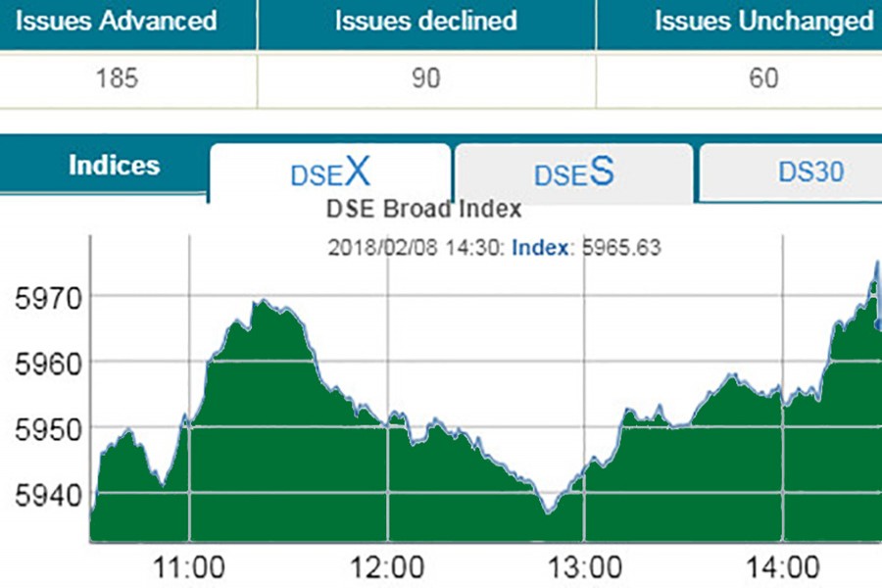Image resolution: width=882 pixels, height=588 pixels.
Task: Click the index value 5965.63 in tooltip
Action: point(621,248)
